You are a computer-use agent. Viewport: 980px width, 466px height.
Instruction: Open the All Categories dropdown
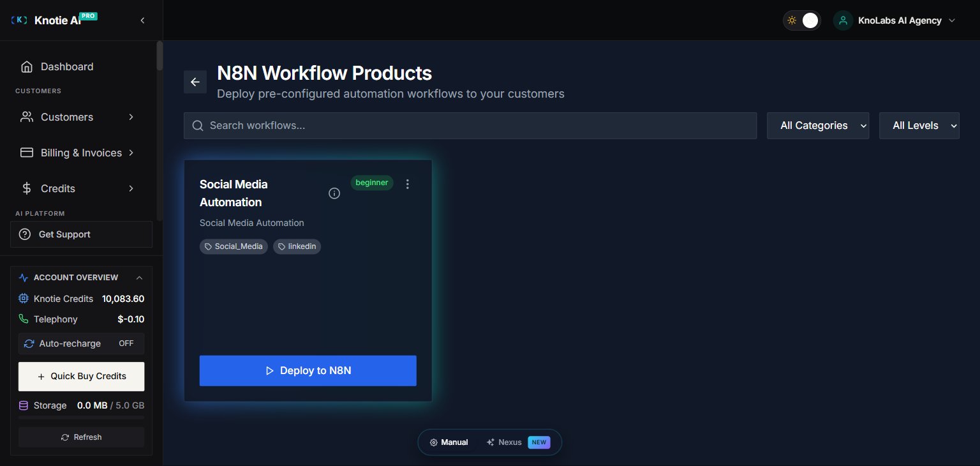click(818, 126)
